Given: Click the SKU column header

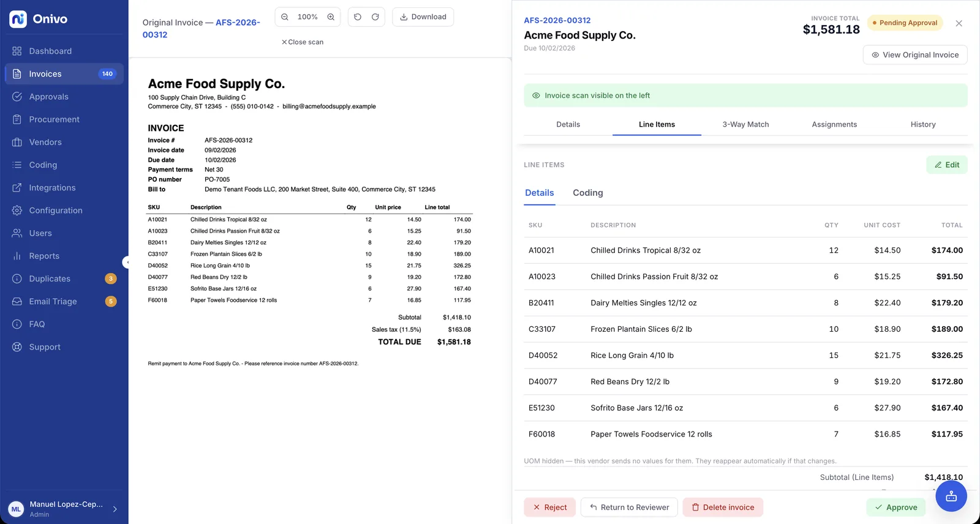Looking at the screenshot, I should tap(535, 225).
